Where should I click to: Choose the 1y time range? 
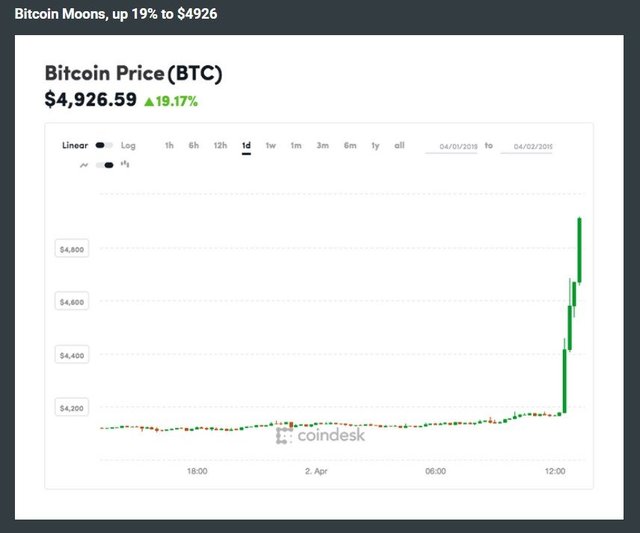tap(375, 146)
